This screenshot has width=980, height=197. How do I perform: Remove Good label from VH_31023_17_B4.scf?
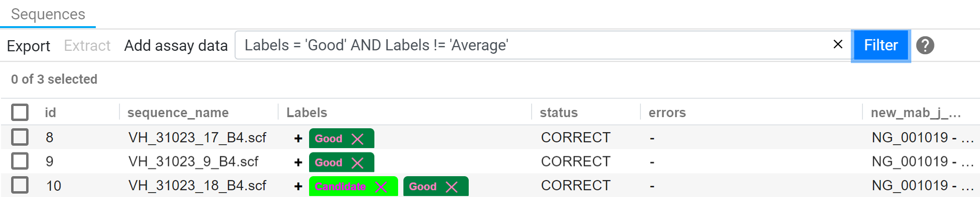pyautogui.click(x=357, y=139)
